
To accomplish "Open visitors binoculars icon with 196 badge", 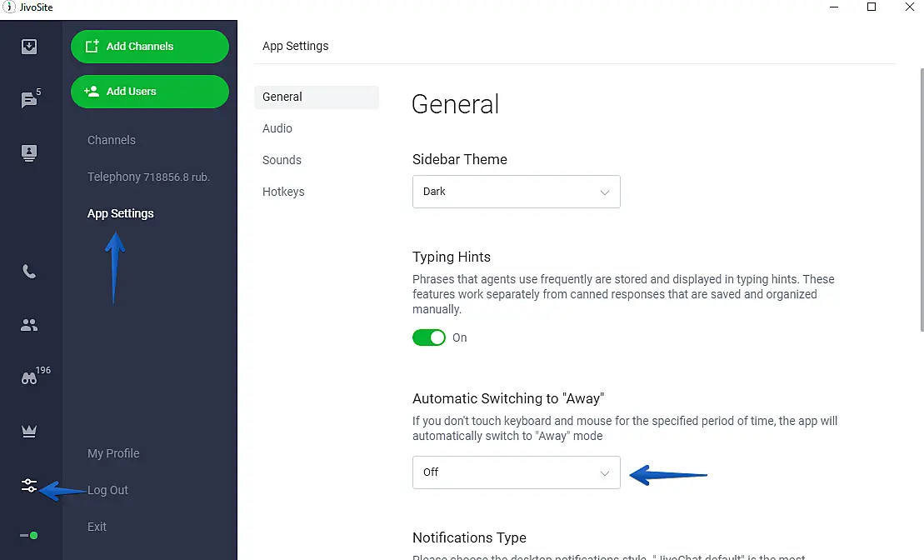I will 29,378.
